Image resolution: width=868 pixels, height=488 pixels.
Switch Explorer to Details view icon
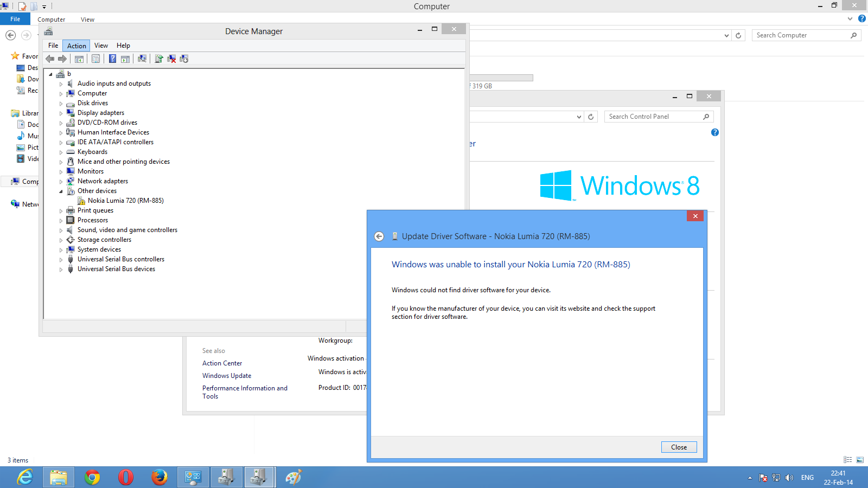pos(848,460)
